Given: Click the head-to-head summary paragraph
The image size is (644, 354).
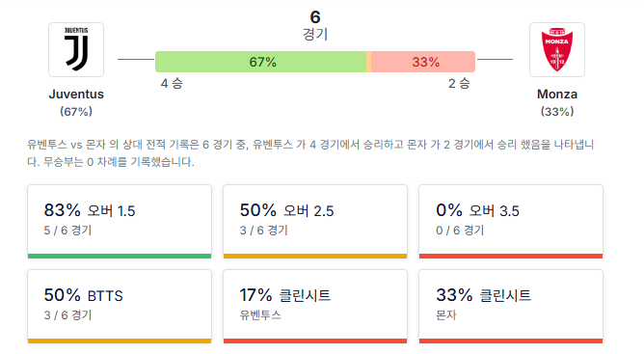Looking at the screenshot, I should [x=310, y=153].
